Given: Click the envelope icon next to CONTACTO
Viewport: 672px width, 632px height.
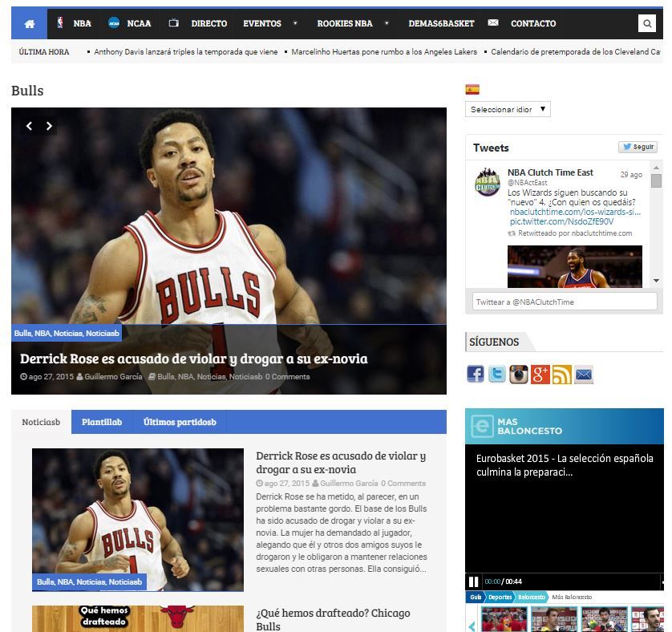Looking at the screenshot, I should pos(493,22).
